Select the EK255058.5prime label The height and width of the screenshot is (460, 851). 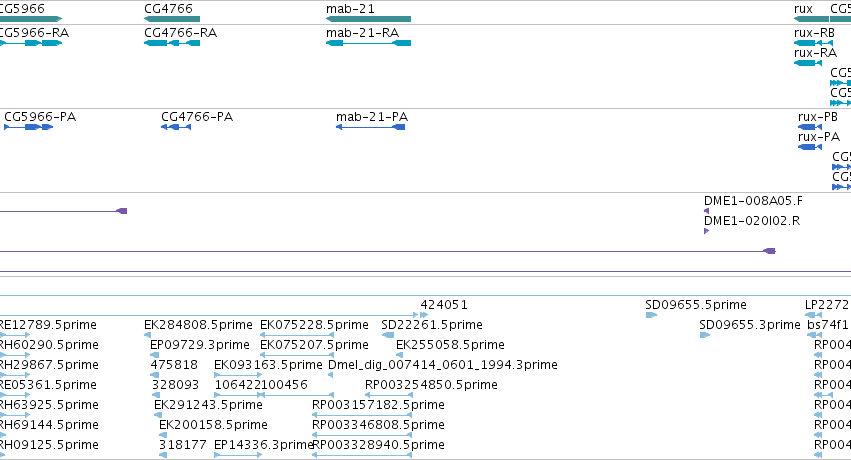pyautogui.click(x=450, y=345)
